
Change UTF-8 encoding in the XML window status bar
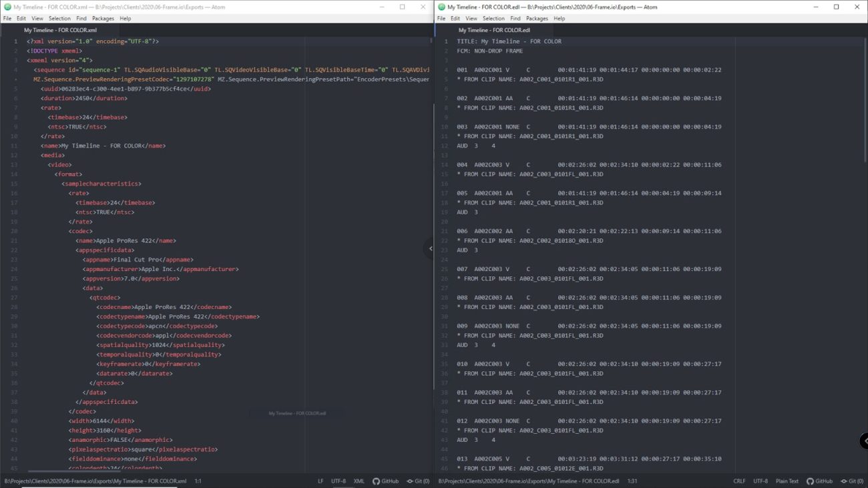coord(339,481)
